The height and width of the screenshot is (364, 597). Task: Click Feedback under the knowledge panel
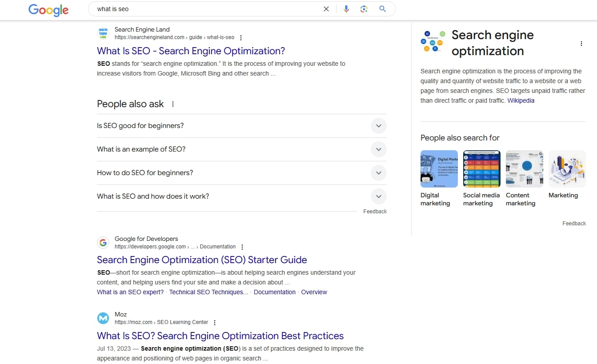click(x=574, y=224)
